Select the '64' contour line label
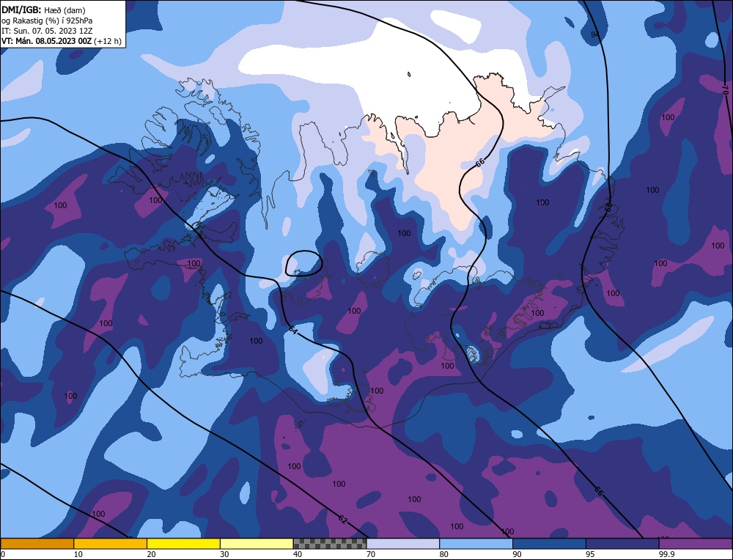 (x=292, y=330)
